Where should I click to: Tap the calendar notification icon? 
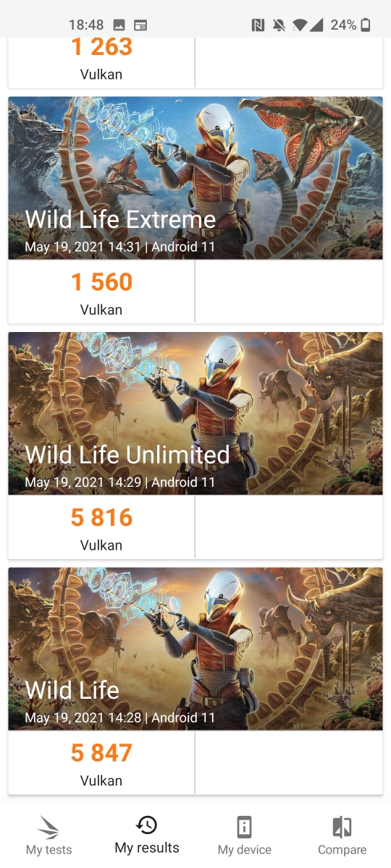[140, 25]
